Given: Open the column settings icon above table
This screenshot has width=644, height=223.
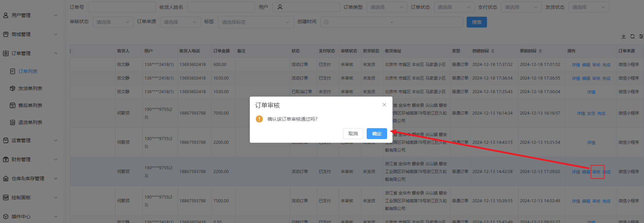Looking at the screenshot, I should click(641, 36).
